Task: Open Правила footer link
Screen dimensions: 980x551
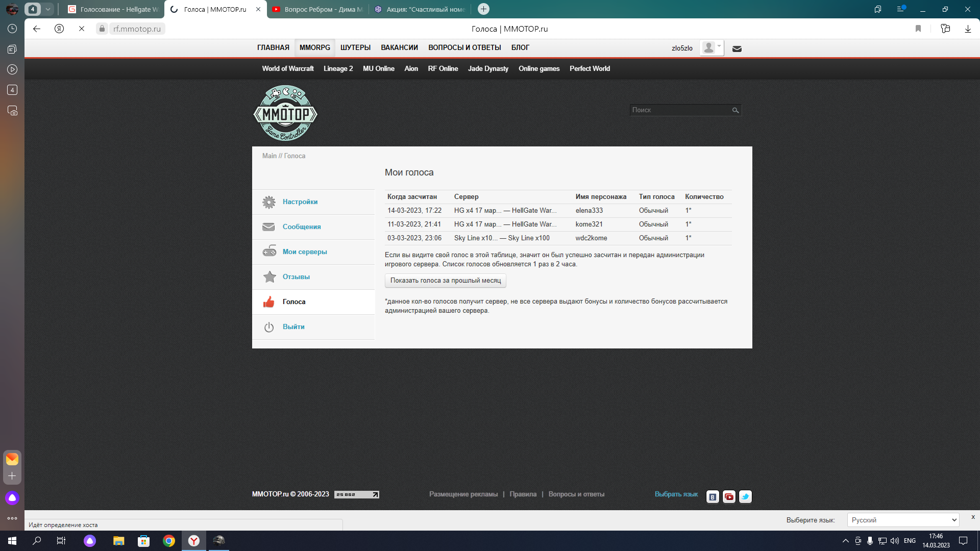Action: [523, 494]
